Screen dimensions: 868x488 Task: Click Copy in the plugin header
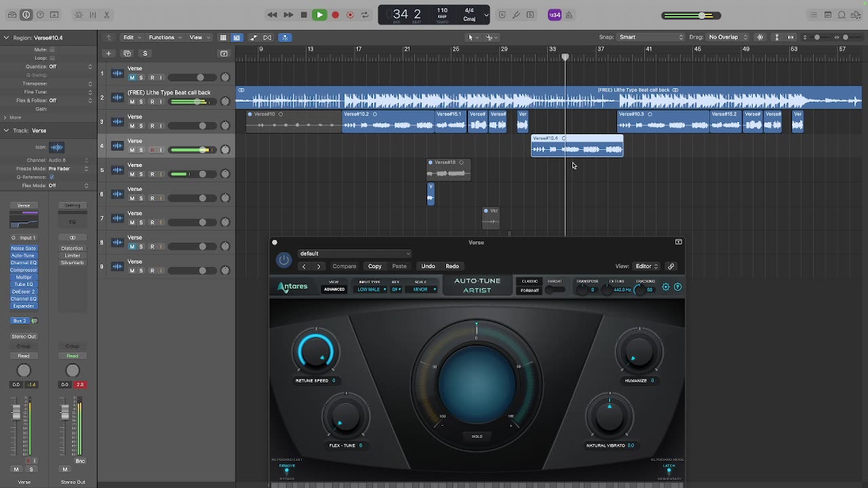click(374, 266)
